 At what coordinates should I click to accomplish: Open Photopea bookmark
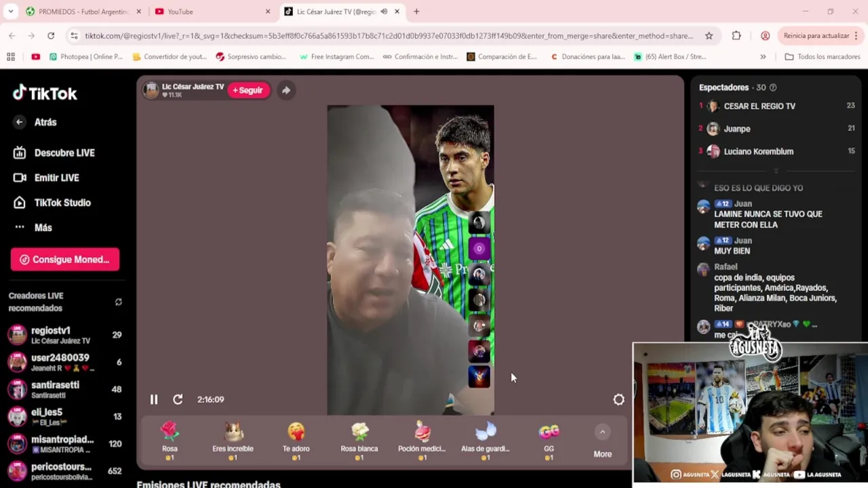click(x=86, y=57)
